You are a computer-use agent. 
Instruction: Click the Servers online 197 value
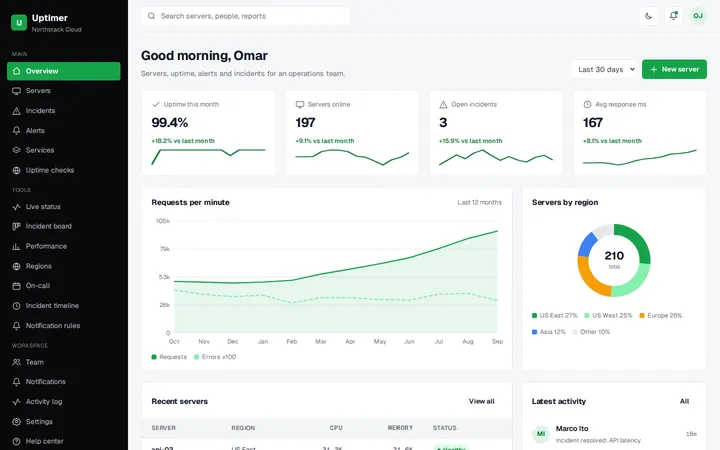[305, 123]
